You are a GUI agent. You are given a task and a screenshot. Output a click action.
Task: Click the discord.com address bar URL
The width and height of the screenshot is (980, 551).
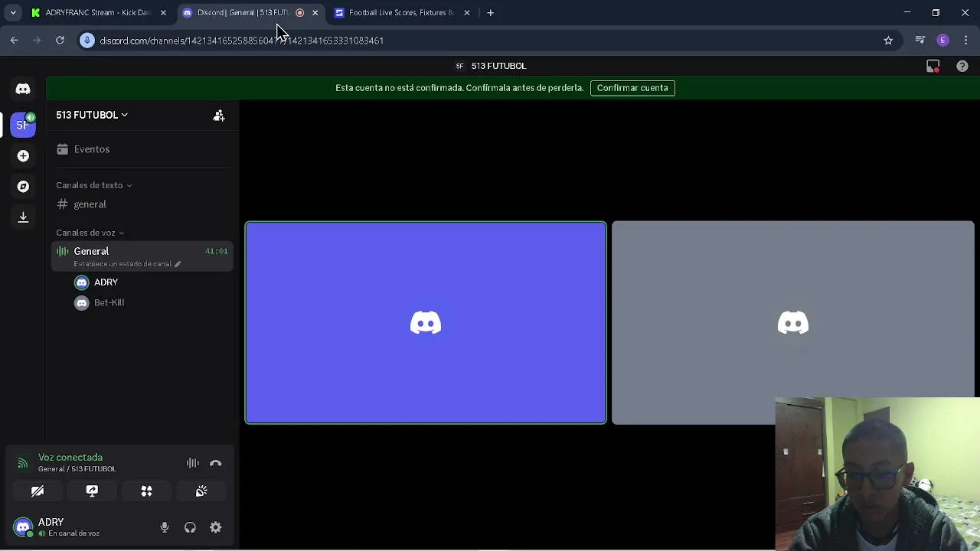click(x=242, y=41)
